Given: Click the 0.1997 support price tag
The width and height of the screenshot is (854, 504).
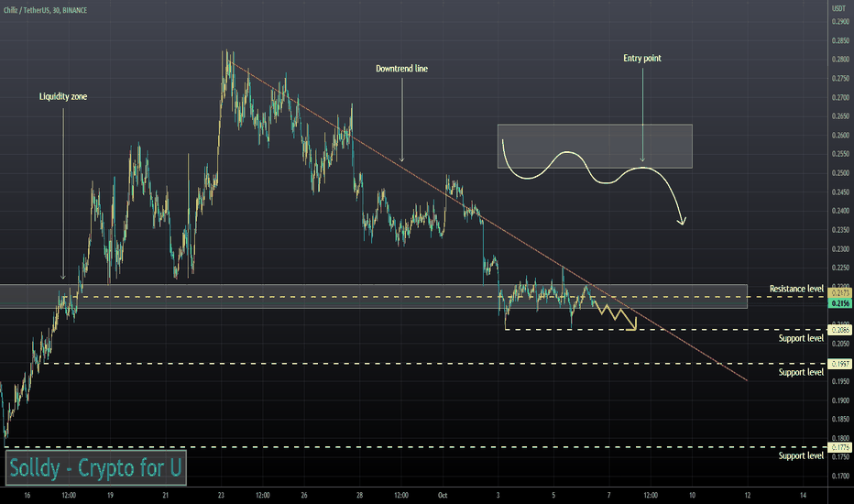Looking at the screenshot, I should point(840,364).
